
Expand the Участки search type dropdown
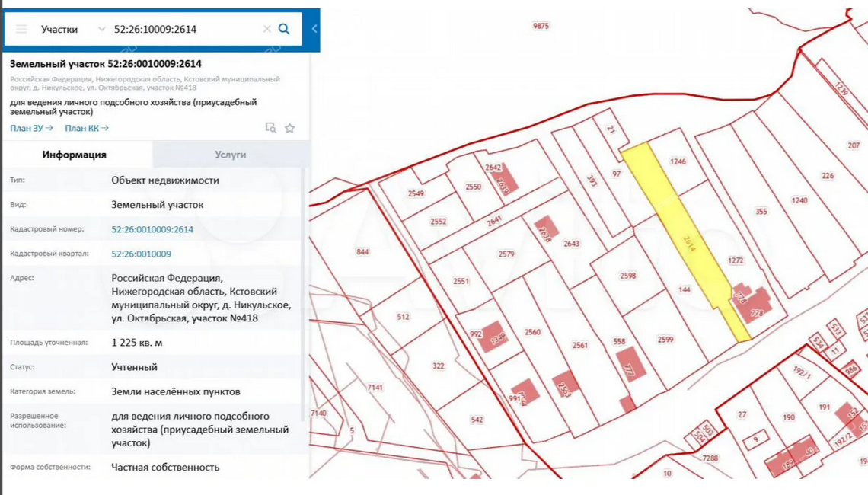point(101,29)
